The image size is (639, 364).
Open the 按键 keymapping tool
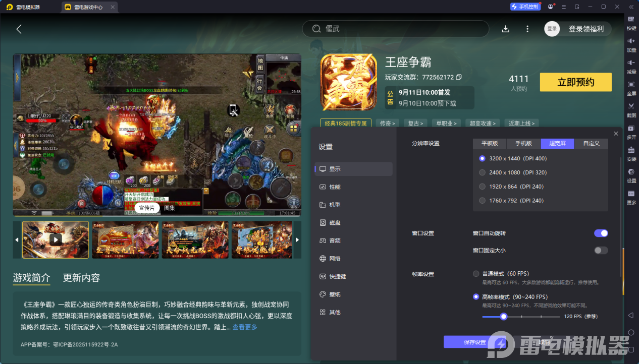pos(631,22)
